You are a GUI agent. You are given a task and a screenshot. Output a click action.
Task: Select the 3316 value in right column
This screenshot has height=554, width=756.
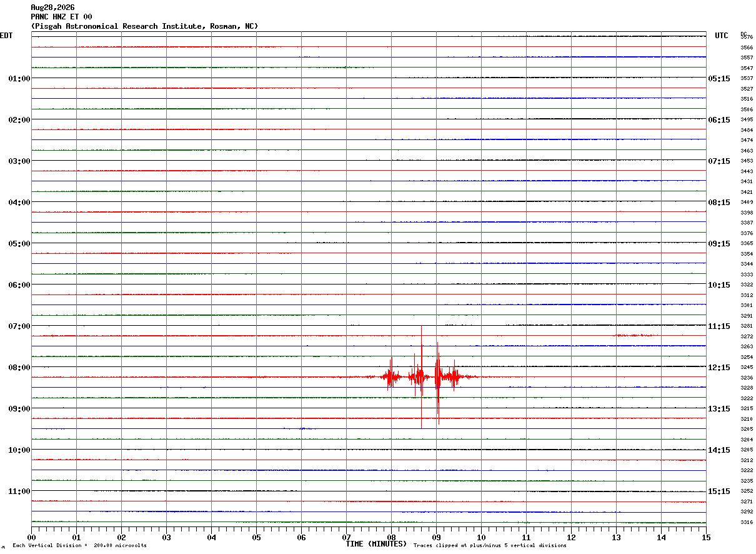pyautogui.click(x=747, y=522)
